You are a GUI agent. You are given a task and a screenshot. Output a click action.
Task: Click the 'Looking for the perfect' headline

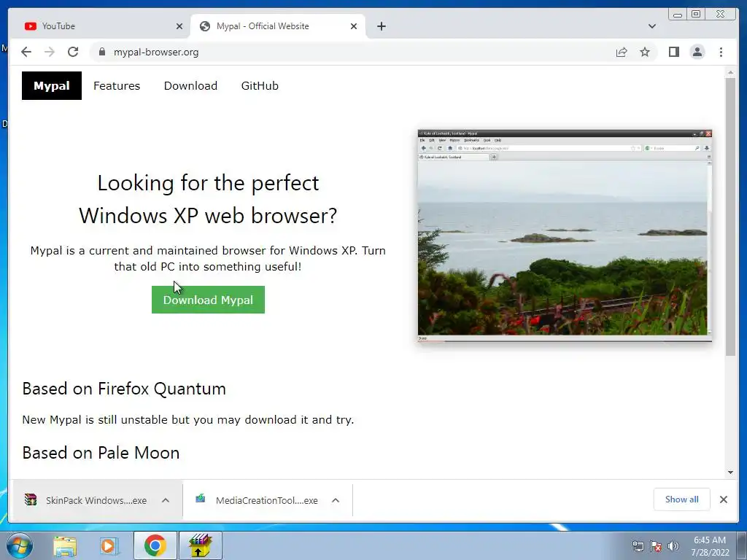[x=208, y=183]
